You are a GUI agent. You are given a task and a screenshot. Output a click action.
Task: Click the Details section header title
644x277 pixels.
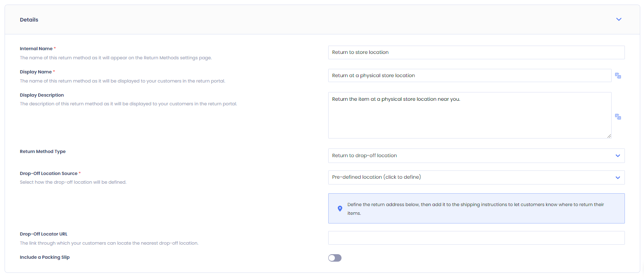click(29, 20)
